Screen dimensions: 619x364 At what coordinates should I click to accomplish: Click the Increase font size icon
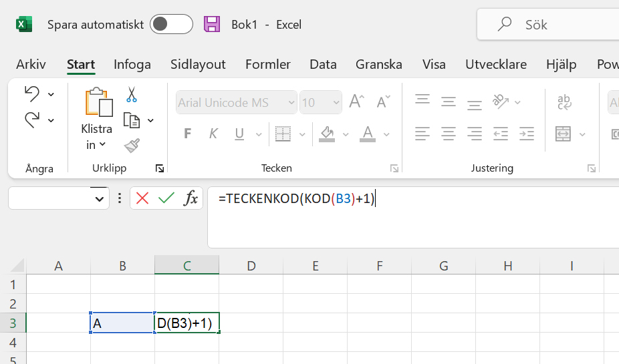357,102
